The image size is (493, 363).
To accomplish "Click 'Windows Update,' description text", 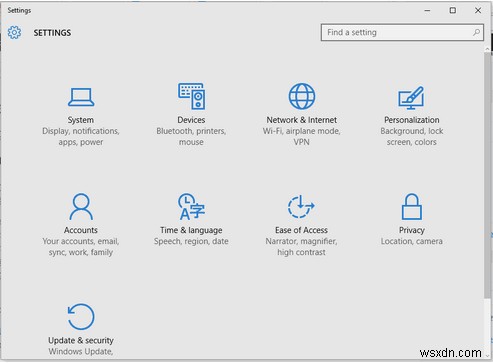I will click(81, 351).
